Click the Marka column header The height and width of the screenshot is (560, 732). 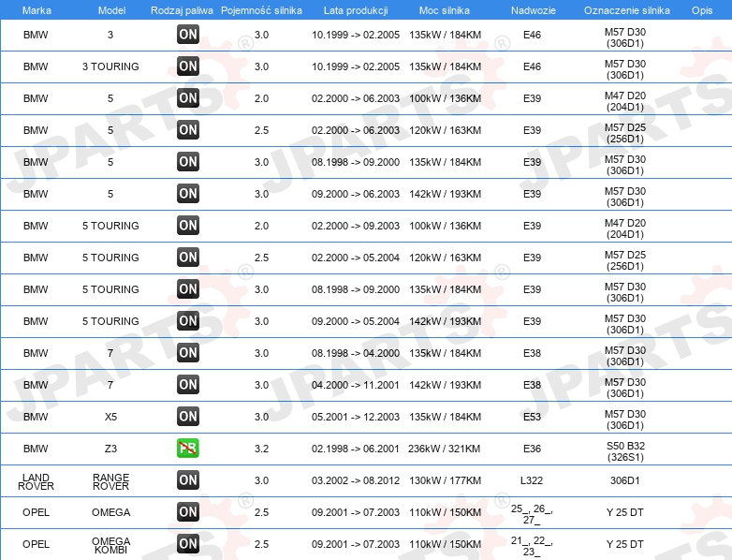tap(37, 10)
